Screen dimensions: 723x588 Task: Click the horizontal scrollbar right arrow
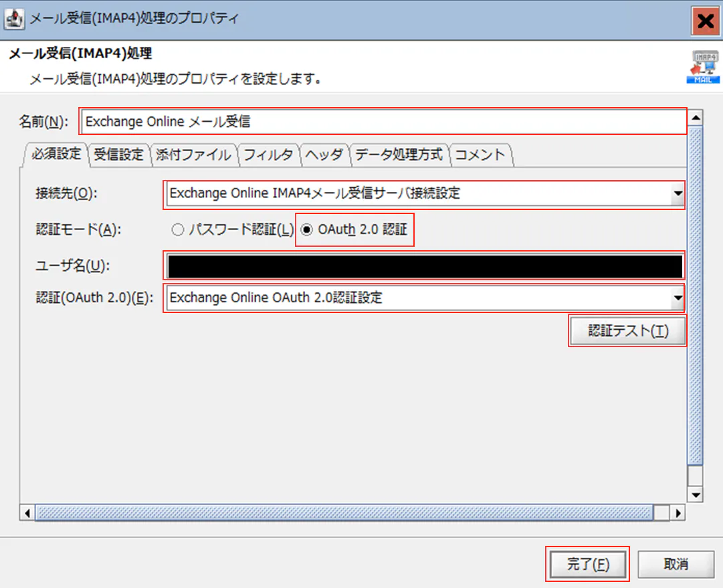(677, 512)
